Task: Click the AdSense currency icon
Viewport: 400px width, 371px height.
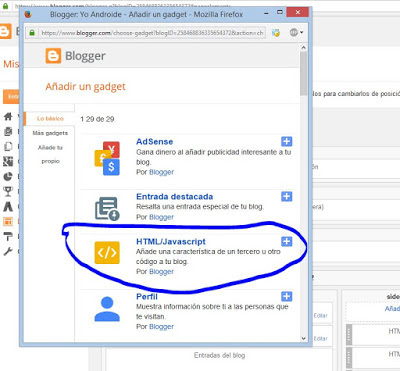Action: [107, 158]
